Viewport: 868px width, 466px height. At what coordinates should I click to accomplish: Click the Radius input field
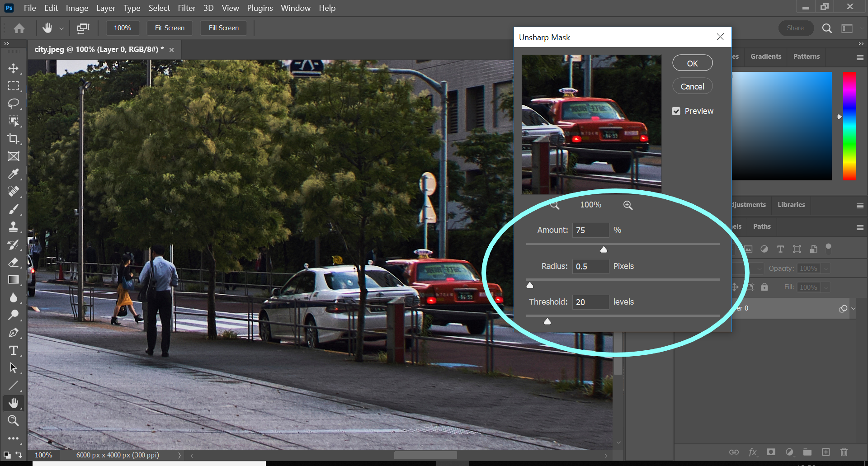[590, 266]
